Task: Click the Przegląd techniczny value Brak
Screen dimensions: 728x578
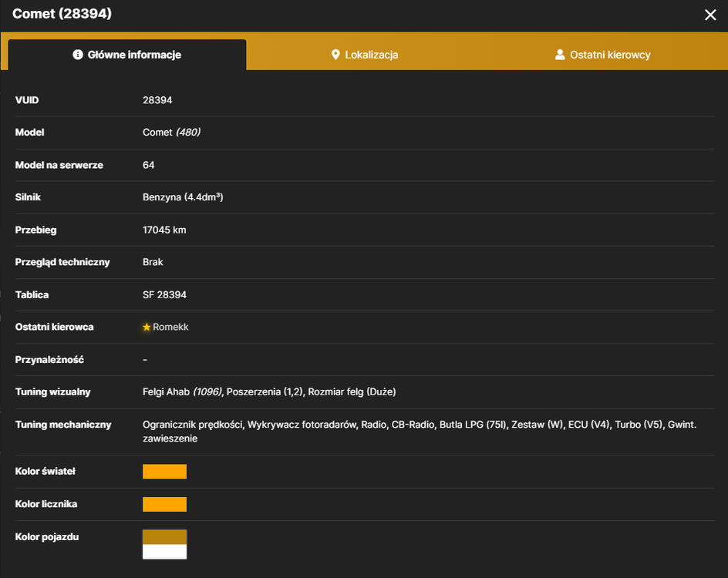Action: tap(153, 262)
